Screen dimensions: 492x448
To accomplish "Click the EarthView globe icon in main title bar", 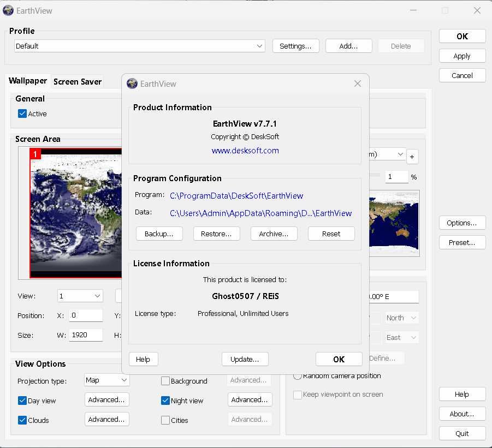I will [8, 10].
